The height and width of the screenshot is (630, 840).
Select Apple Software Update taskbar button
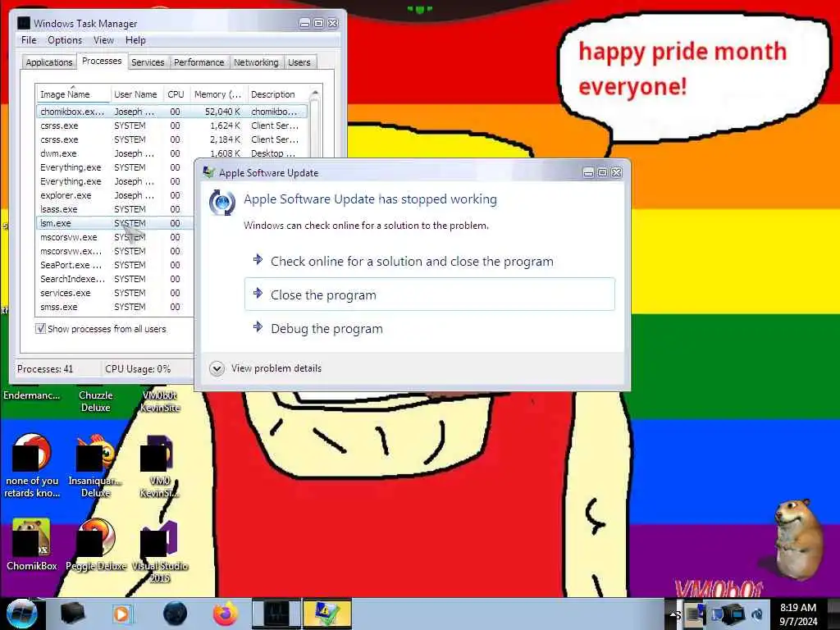pos(327,614)
